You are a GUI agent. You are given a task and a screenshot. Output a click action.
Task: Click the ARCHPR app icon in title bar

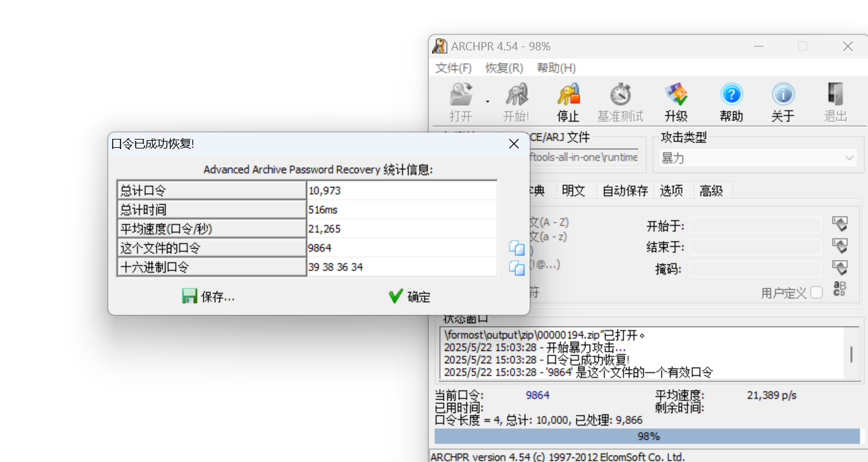(x=440, y=46)
